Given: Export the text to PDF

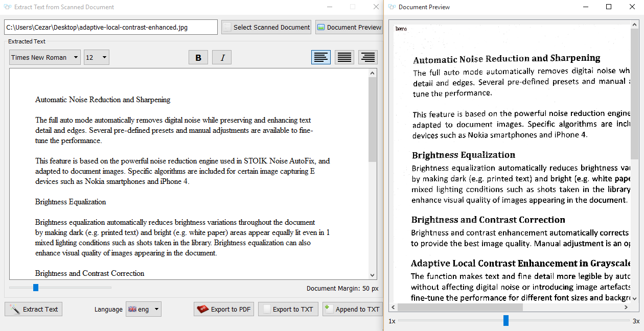Looking at the screenshot, I should [x=224, y=309].
